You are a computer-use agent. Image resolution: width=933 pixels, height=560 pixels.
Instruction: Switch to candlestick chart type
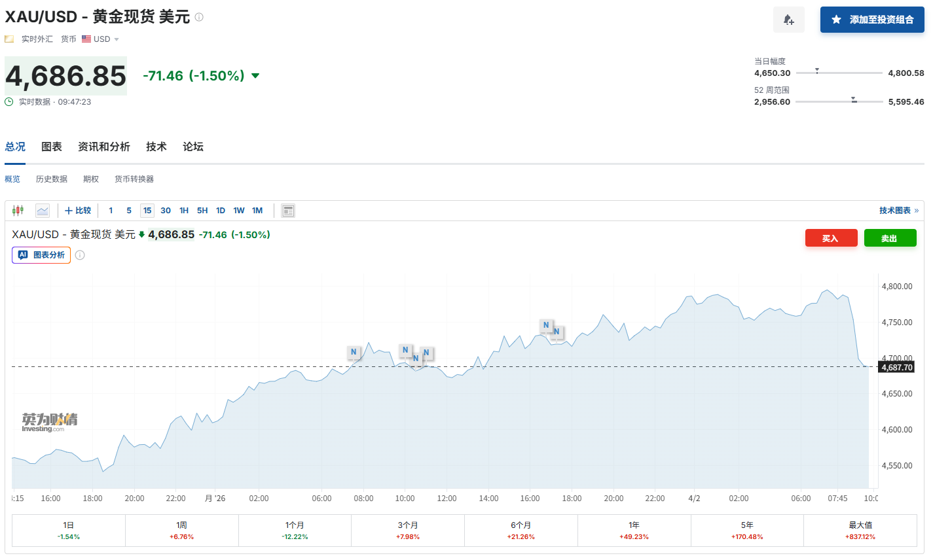click(x=18, y=211)
